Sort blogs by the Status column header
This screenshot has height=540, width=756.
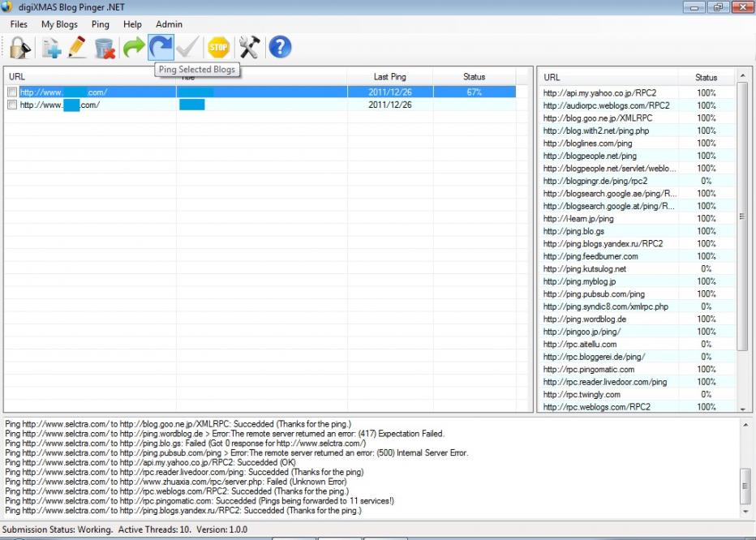tap(474, 77)
